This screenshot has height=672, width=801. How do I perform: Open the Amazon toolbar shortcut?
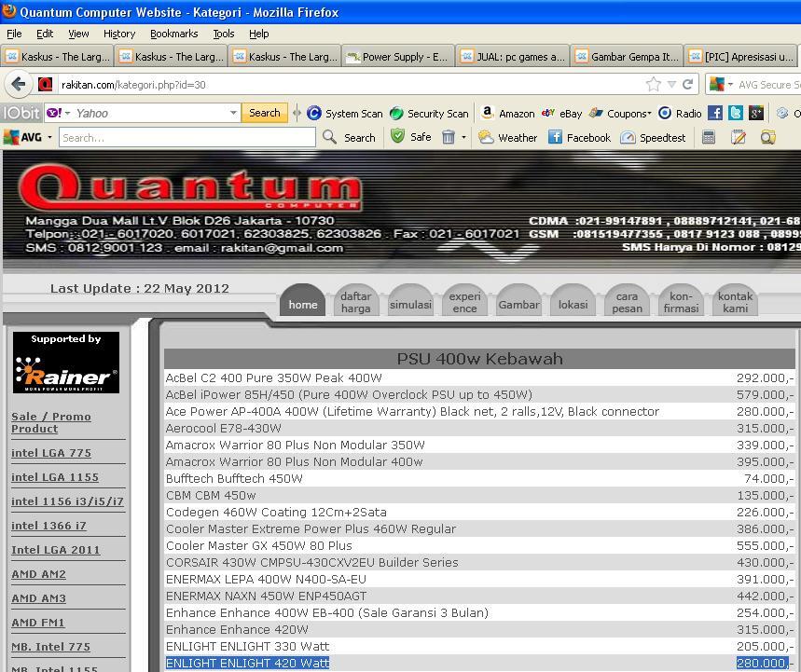pos(508,114)
